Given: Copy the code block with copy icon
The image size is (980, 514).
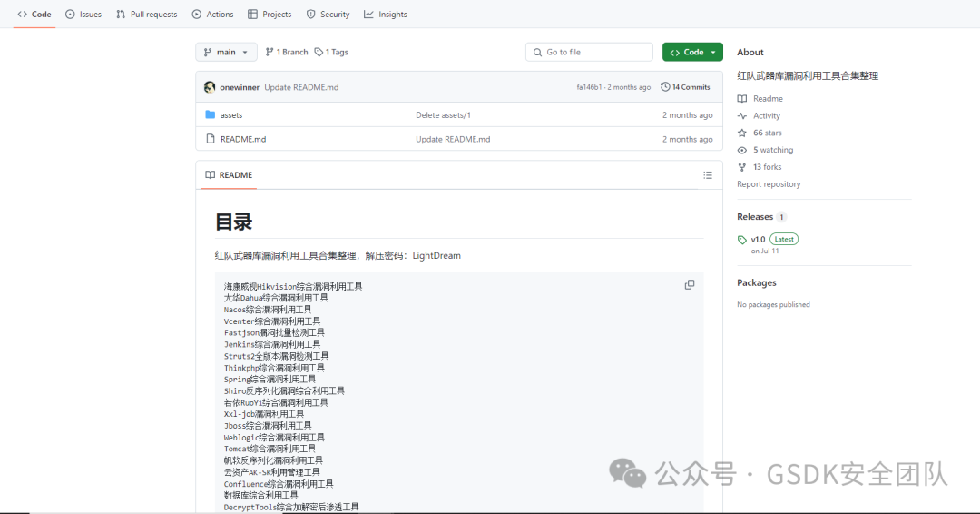Looking at the screenshot, I should click(690, 284).
